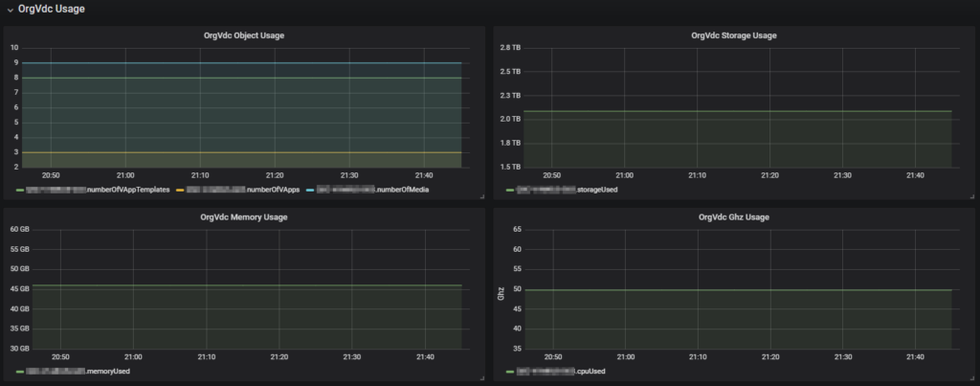Click the Ghz Usage panel resize handle
The width and height of the screenshot is (980, 386).
coord(970,377)
